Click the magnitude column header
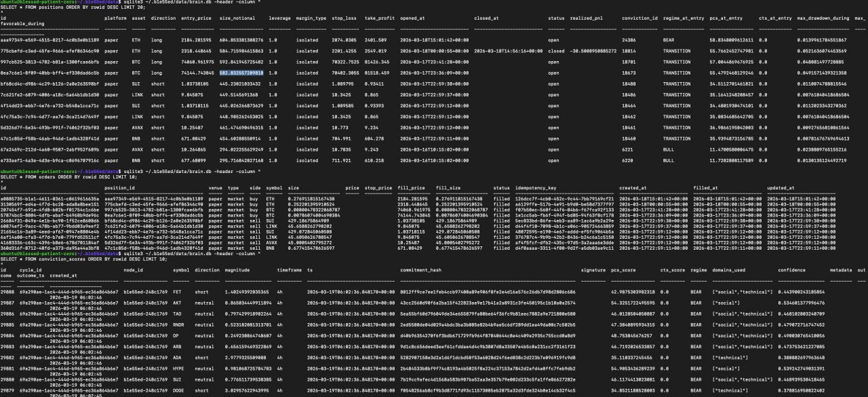This screenshot has width=868, height=397. point(238,269)
